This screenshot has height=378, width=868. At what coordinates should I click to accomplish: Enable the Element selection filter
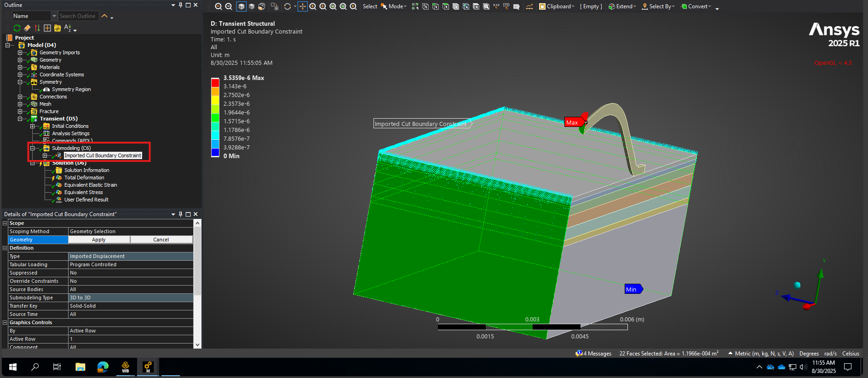(486, 6)
